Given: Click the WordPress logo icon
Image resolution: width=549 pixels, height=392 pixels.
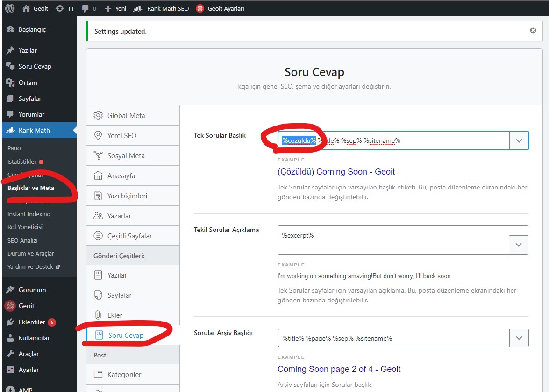Looking at the screenshot, I should pos(10,8).
